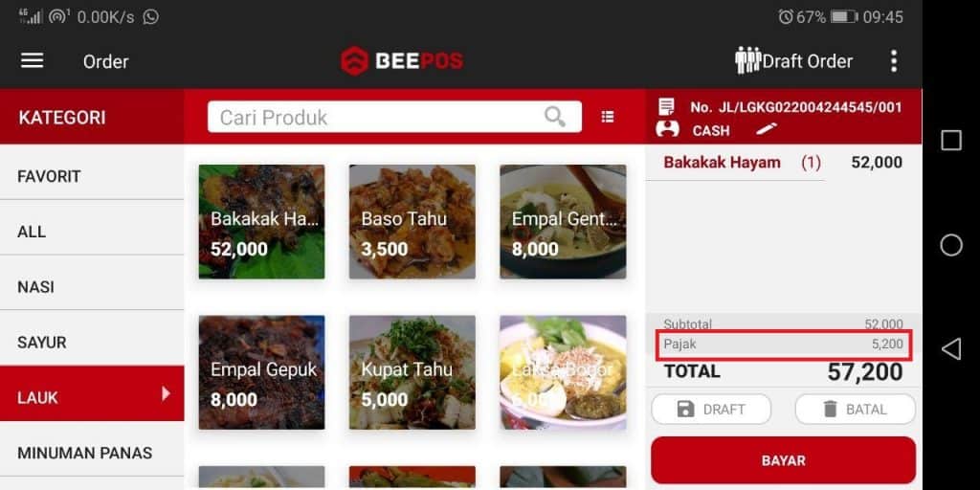Click the order note document icon
This screenshot has height=490, width=980.
click(x=666, y=107)
